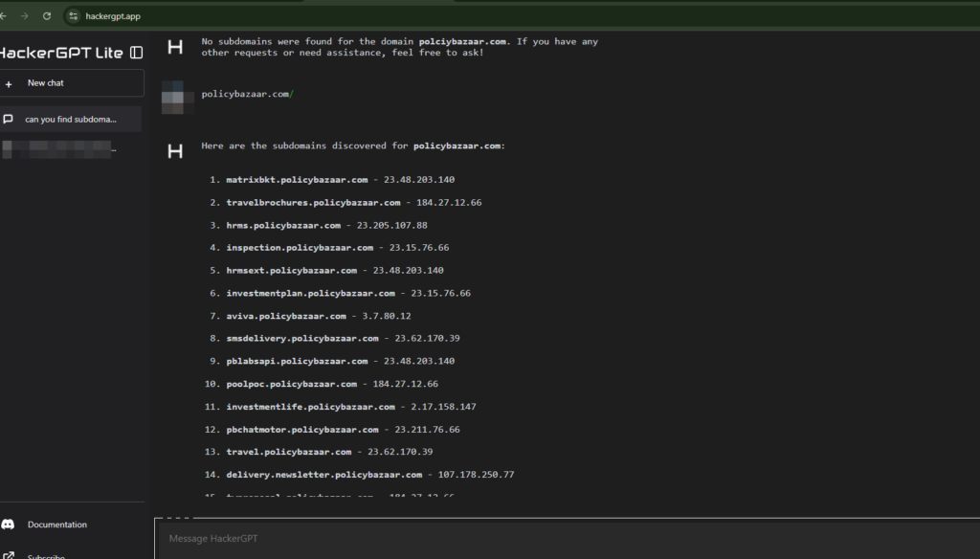The height and width of the screenshot is (559, 980).
Task: Click the Discord Documentation icon
Action: pos(8,524)
